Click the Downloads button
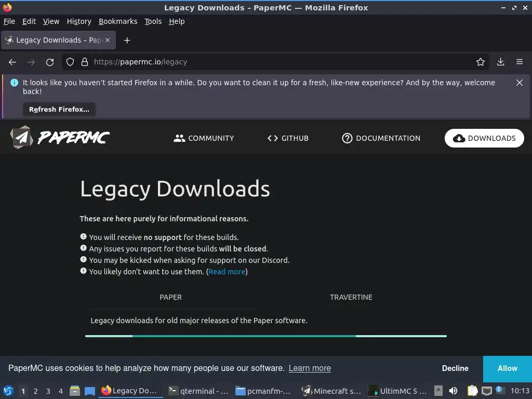The width and height of the screenshot is (532, 399). pos(484,138)
